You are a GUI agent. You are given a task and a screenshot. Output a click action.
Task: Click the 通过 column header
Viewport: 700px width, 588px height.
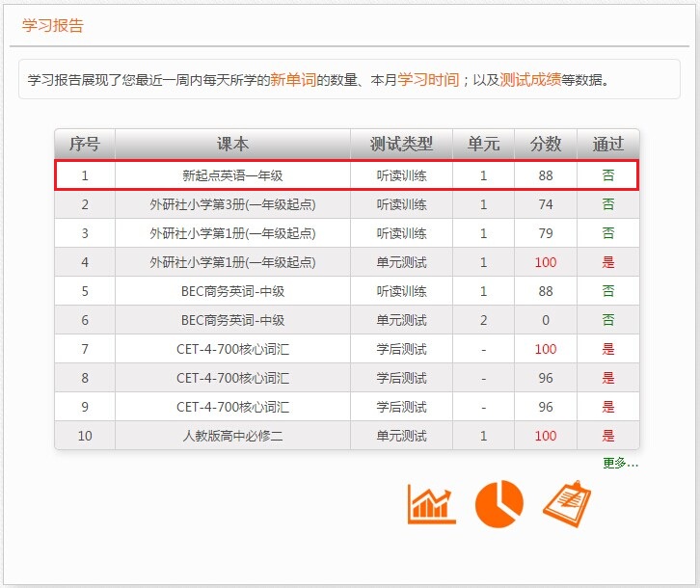pos(608,144)
